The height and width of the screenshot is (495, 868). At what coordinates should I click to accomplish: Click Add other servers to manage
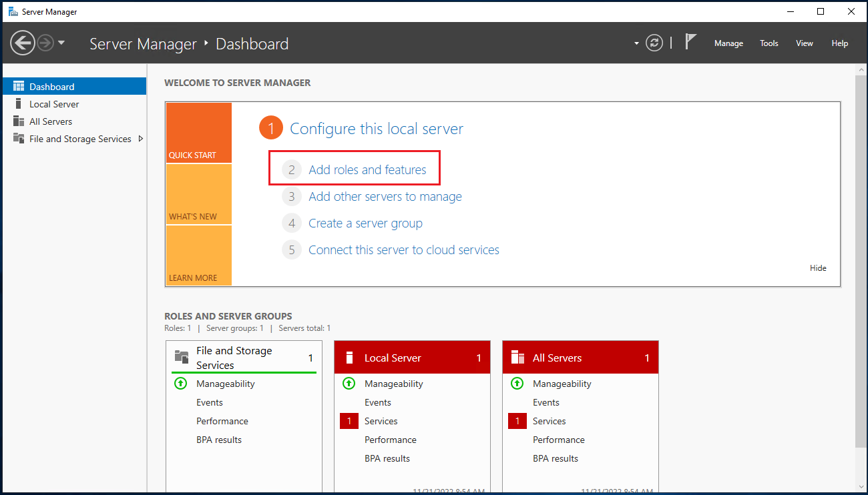pos(385,197)
